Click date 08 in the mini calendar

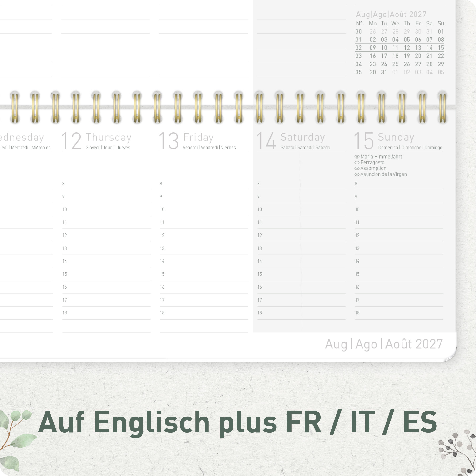[x=441, y=40]
